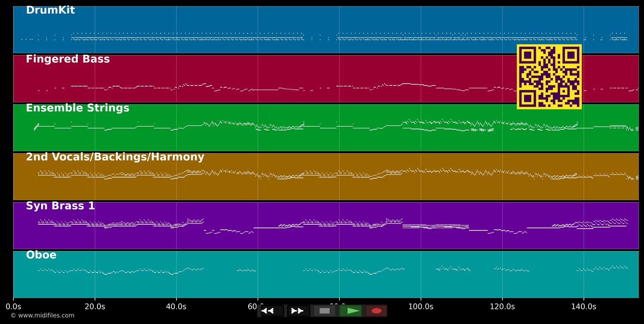Screen dimensions: 644x324
Task: Jump to the 20.0s timeline mark
Action: [95, 307]
